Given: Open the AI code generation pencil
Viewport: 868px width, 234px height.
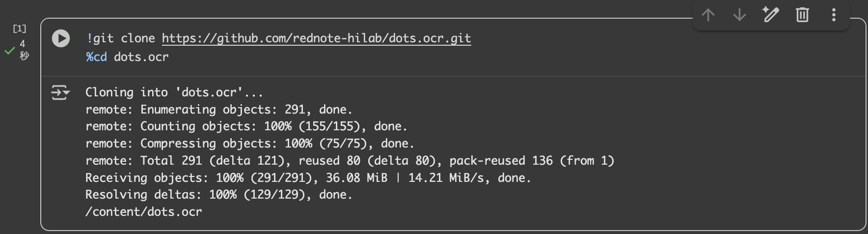Looking at the screenshot, I should (x=771, y=15).
